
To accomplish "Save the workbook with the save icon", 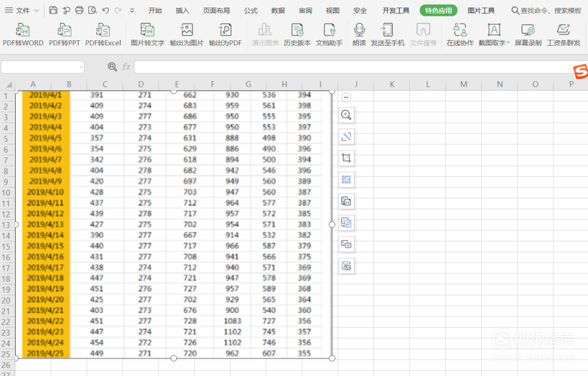I will click(53, 10).
